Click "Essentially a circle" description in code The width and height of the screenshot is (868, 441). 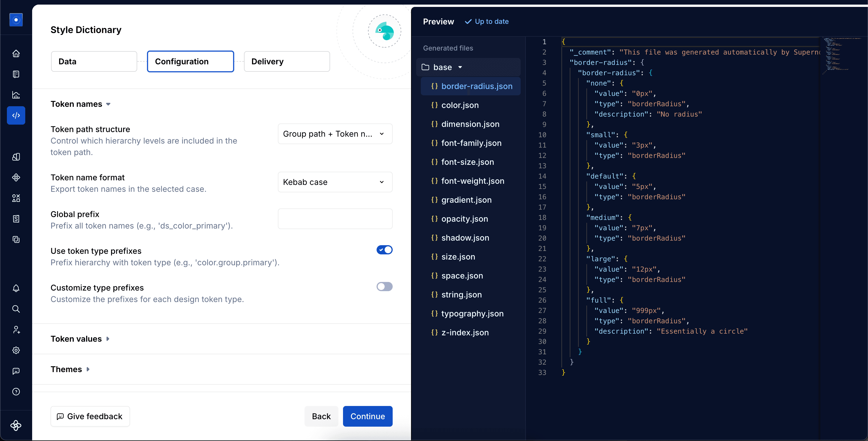(x=702, y=331)
